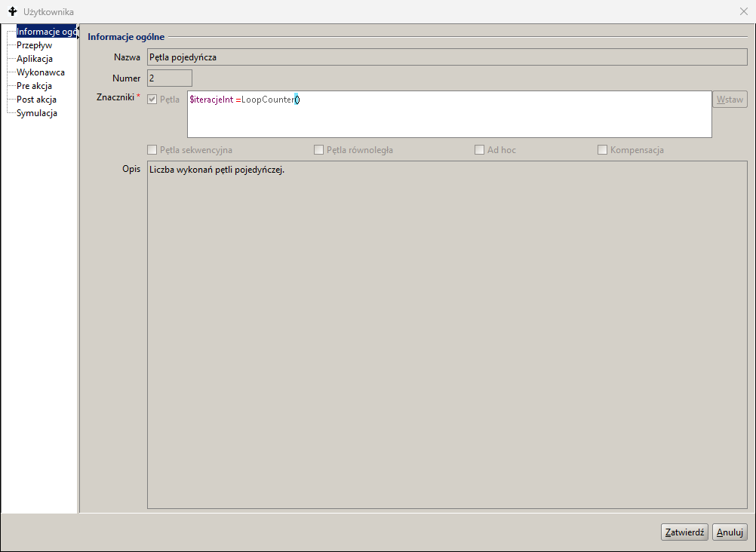Enable the Pętla równoległa checkbox
This screenshot has width=756, height=552.
point(318,150)
